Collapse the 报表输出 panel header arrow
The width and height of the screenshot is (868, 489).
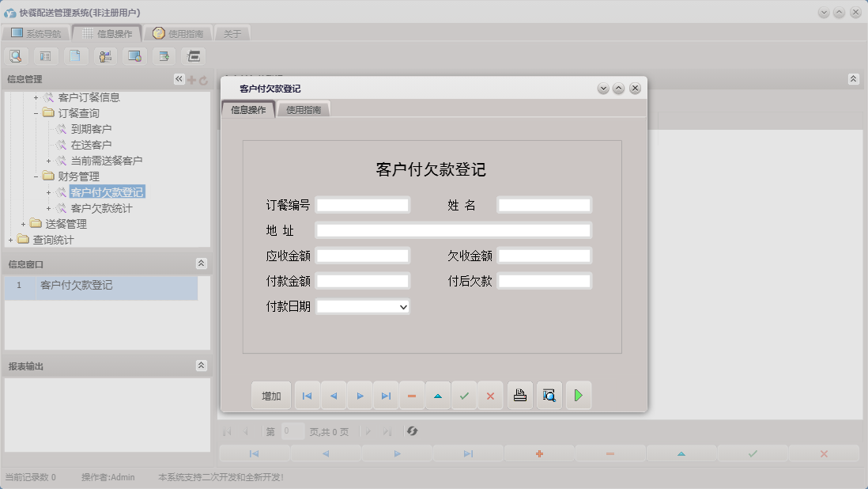[202, 366]
